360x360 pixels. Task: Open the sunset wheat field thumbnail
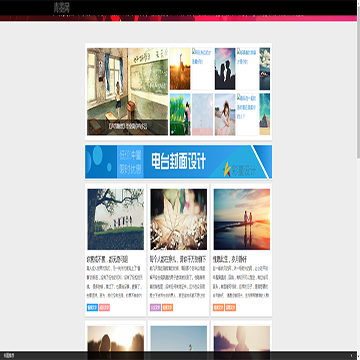point(180,69)
